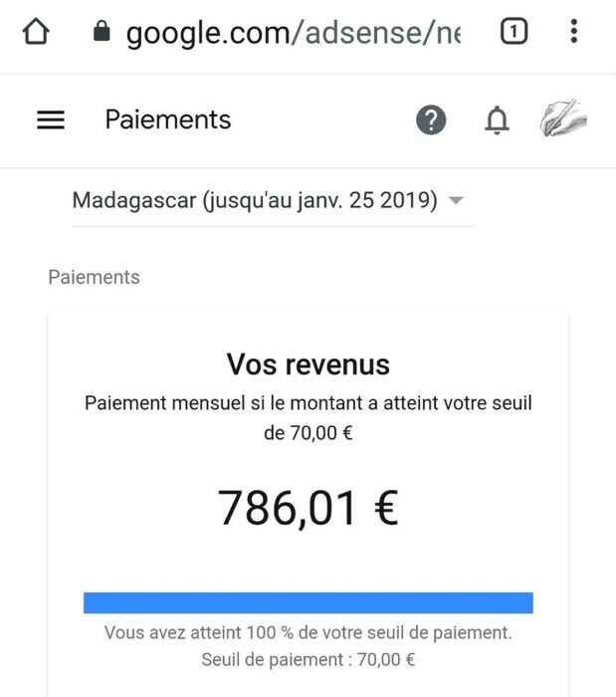Viewport: 616px width, 697px height.
Task: Click the dropdown arrow beside 2019
Action: click(x=456, y=200)
